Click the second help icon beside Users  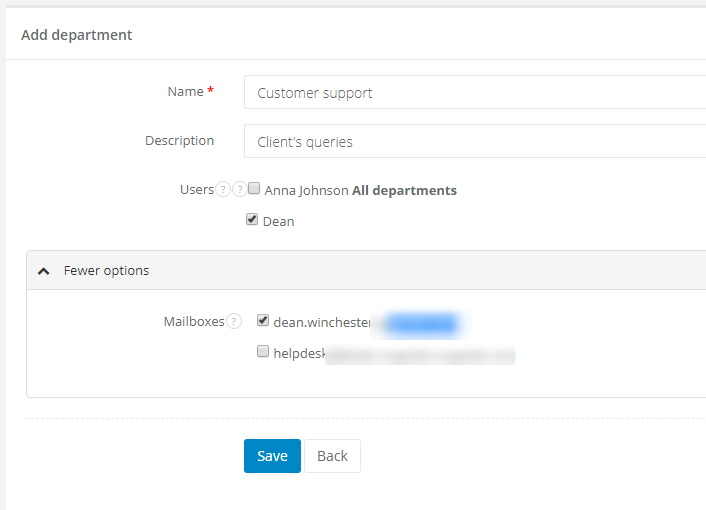point(239,190)
